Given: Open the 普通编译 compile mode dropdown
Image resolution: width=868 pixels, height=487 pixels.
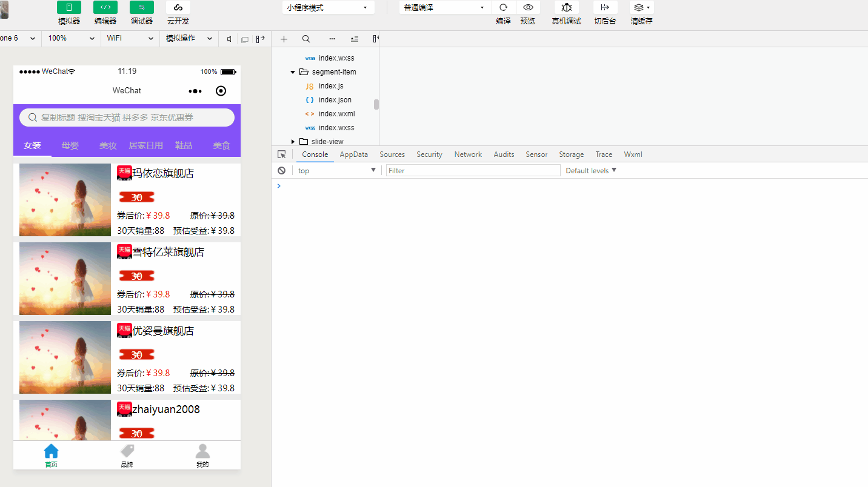Looking at the screenshot, I should [444, 7].
